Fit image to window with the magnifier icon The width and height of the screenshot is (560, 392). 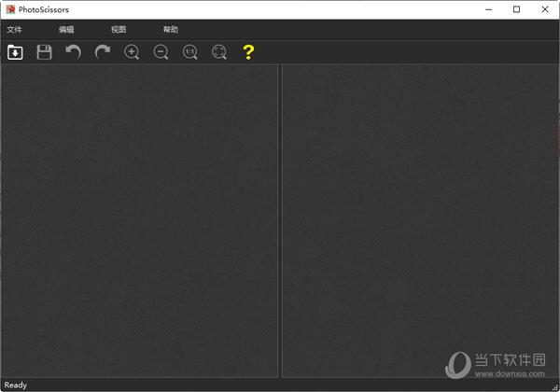point(219,52)
